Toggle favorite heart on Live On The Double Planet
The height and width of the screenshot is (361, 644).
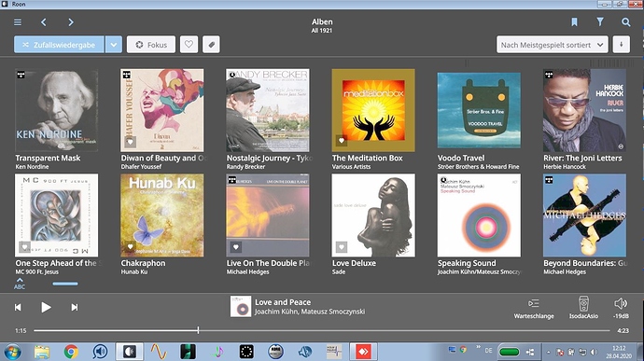point(236,247)
